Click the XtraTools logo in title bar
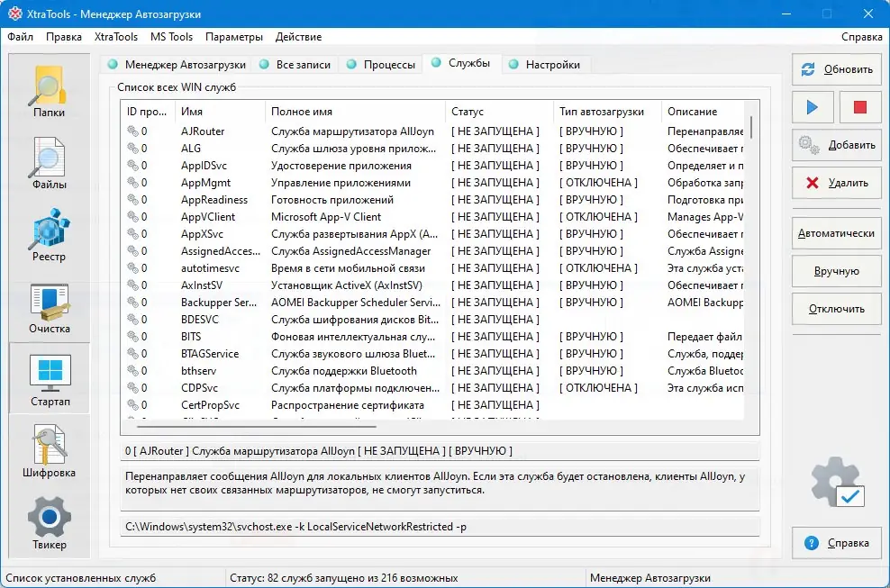This screenshot has height=588, width=890. [14, 14]
